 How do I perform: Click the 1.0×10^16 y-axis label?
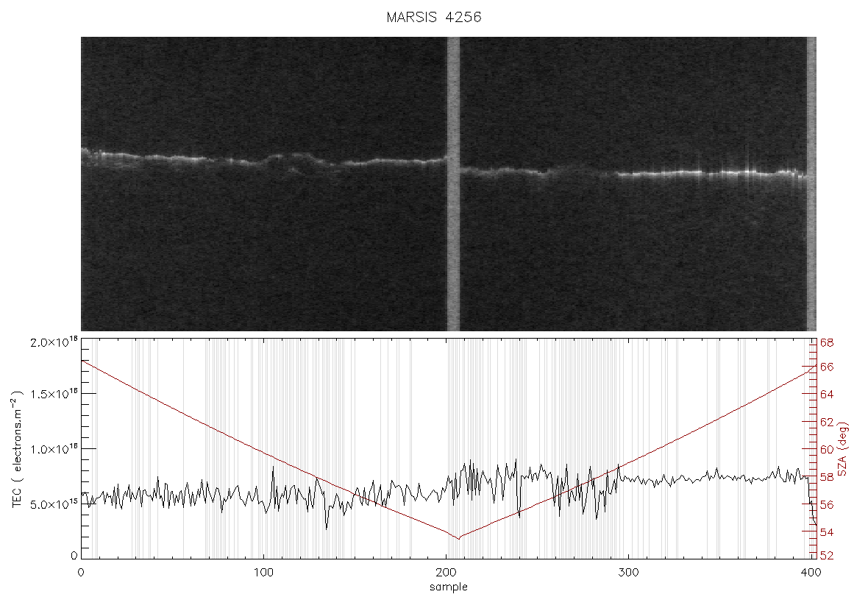[x=52, y=449]
